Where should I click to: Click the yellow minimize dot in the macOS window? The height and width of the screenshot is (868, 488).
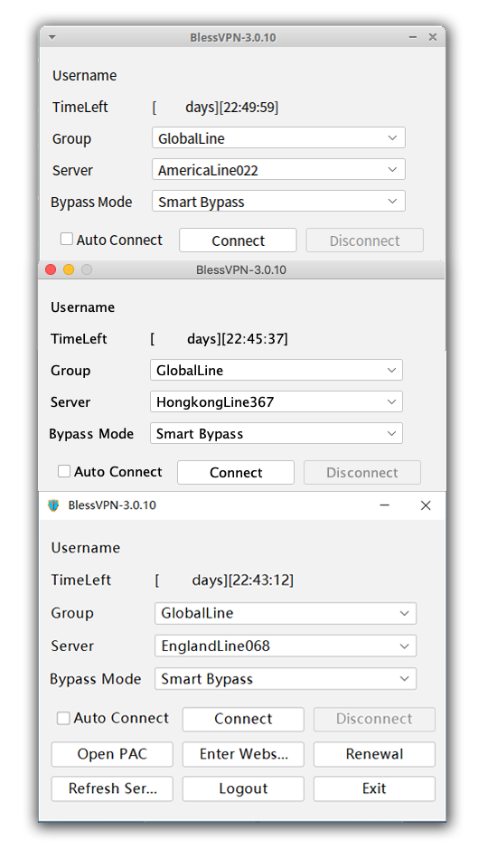click(x=69, y=269)
